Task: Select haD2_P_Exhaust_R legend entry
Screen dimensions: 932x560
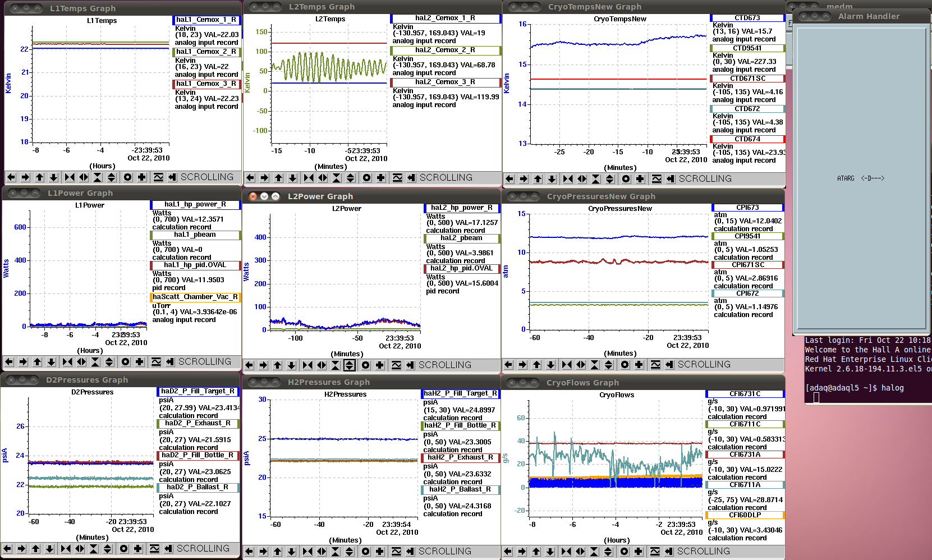Action: click(198, 424)
